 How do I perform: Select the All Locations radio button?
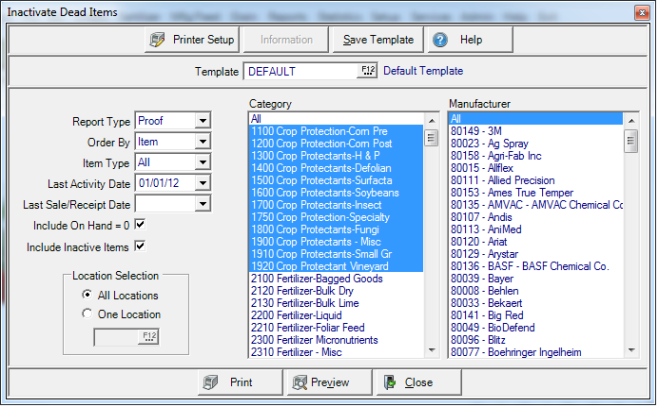(x=88, y=296)
